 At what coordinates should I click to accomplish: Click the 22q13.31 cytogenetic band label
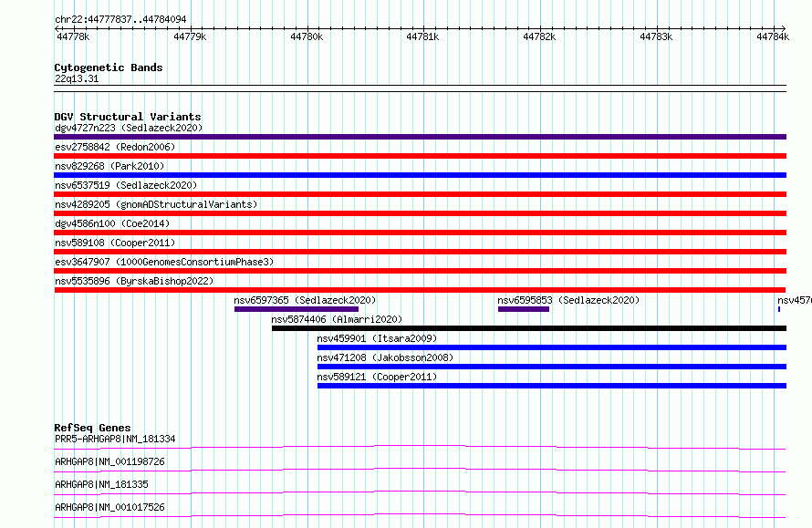coord(77,78)
